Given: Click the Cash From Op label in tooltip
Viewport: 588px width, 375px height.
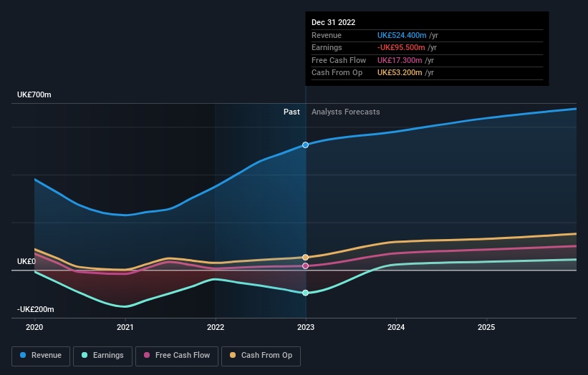Looking at the screenshot, I should point(337,73).
